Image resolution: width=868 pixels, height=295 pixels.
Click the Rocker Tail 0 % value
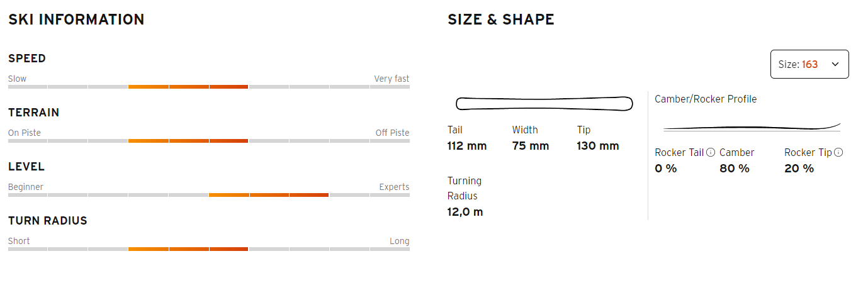click(666, 169)
